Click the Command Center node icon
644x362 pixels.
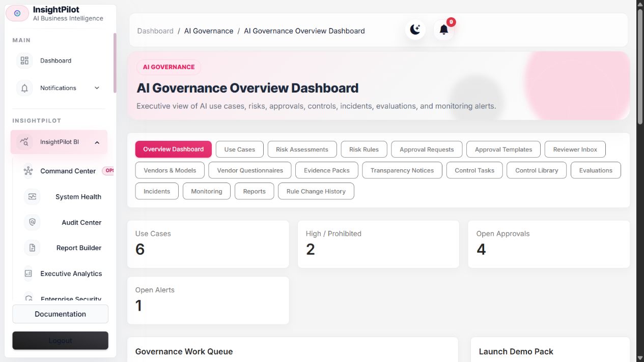29,171
